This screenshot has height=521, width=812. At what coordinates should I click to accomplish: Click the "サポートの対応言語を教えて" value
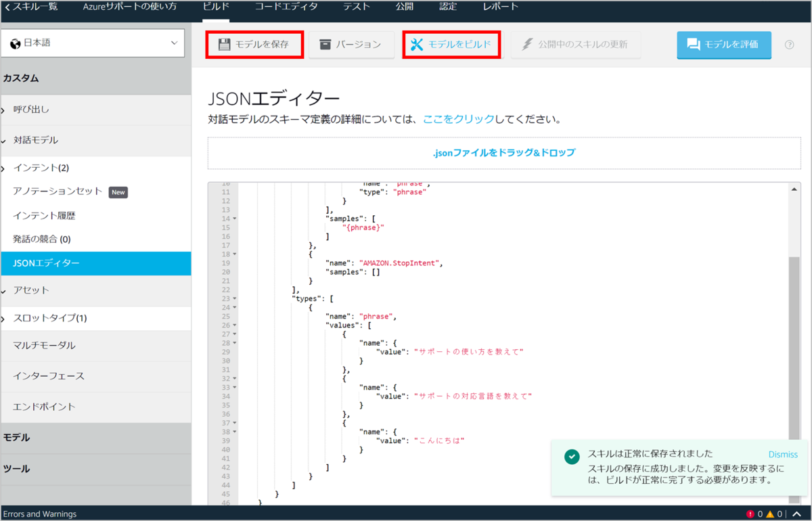point(473,396)
